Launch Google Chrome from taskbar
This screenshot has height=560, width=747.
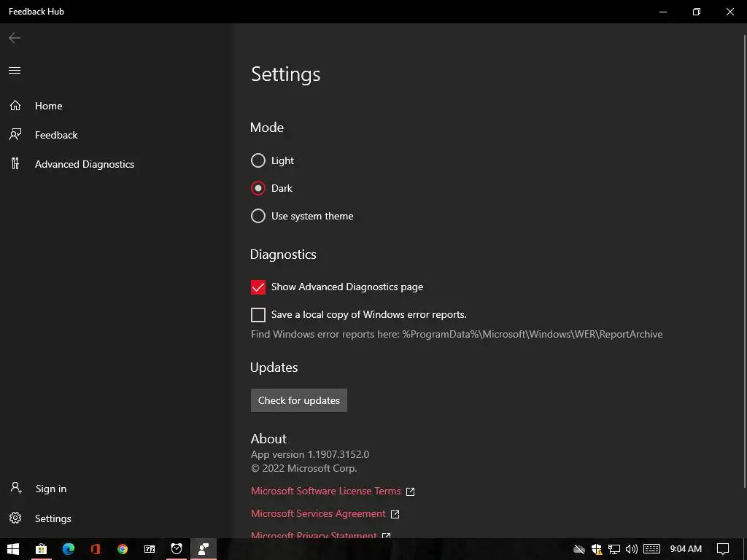tap(123, 549)
